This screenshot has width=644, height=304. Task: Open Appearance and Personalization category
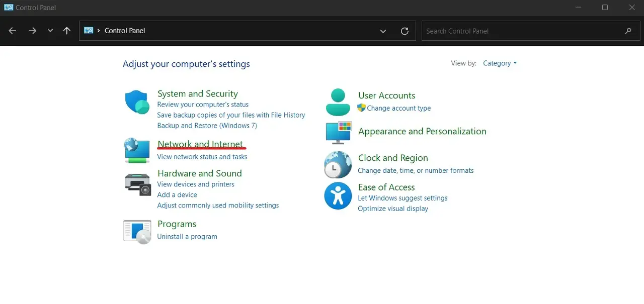(422, 131)
